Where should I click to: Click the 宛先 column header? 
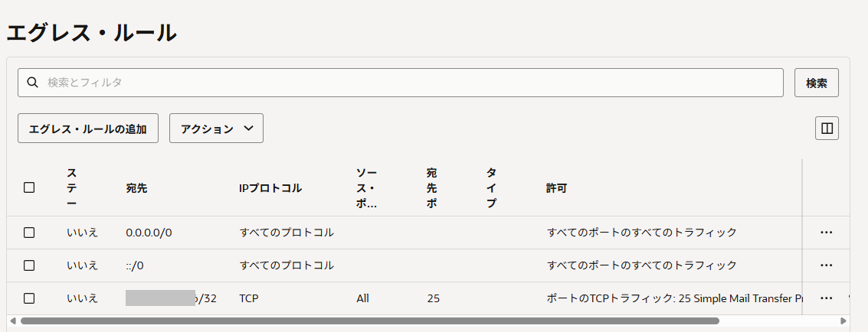(x=136, y=188)
